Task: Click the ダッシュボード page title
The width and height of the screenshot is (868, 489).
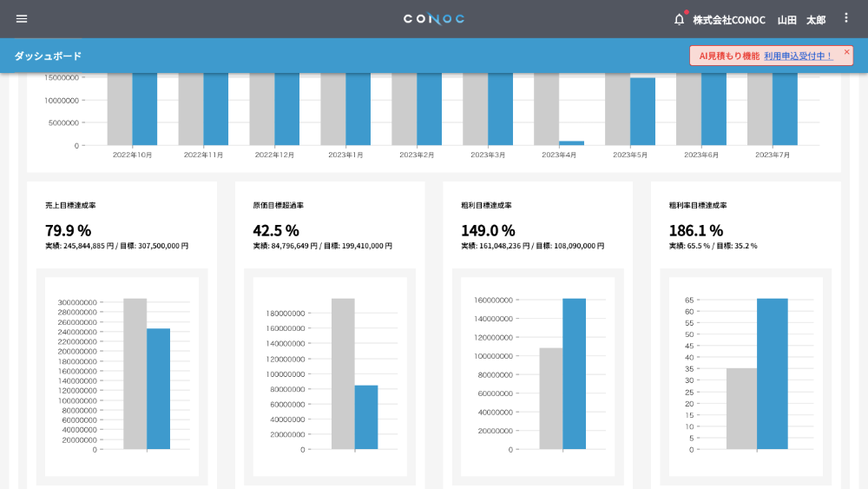Action: [x=48, y=56]
